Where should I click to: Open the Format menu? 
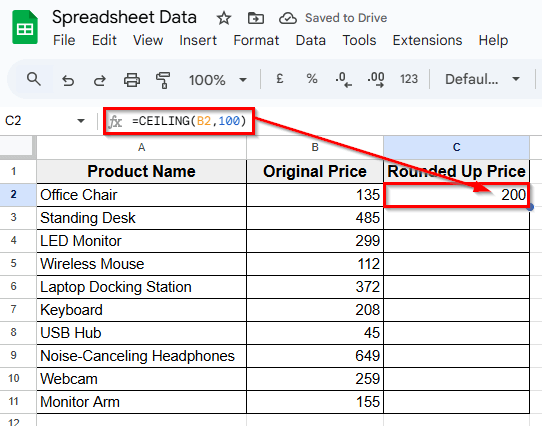[256, 40]
